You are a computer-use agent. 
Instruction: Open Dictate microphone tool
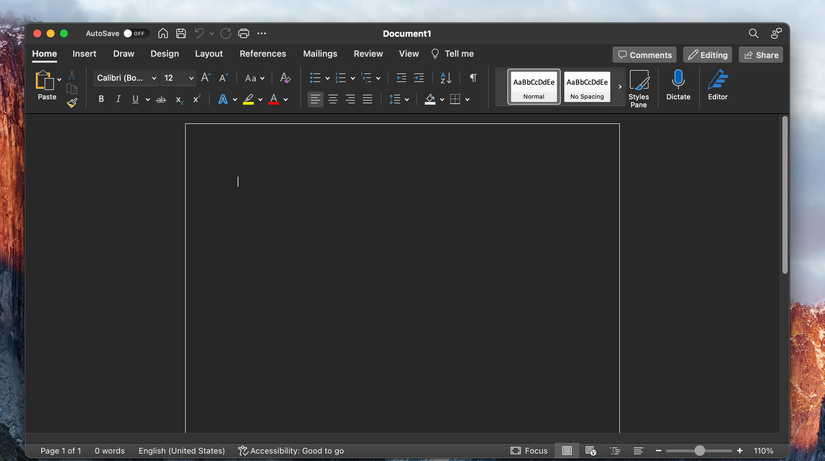point(678,85)
